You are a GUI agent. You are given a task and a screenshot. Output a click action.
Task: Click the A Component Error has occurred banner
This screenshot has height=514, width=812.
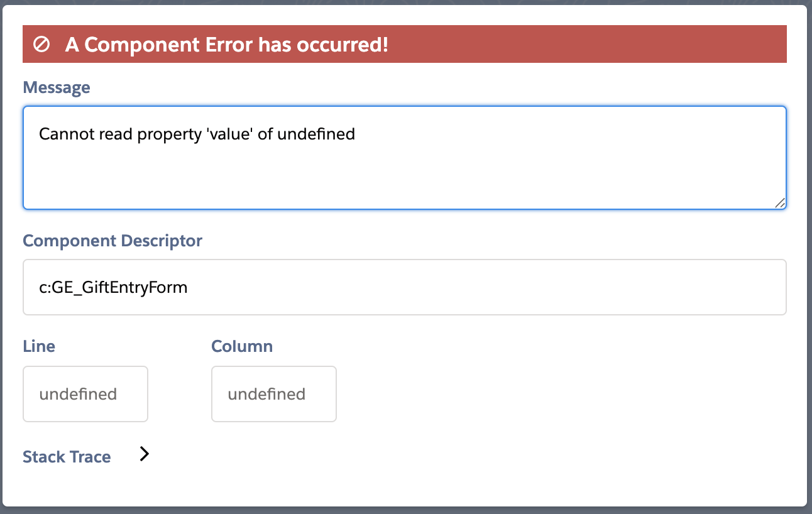(405, 44)
